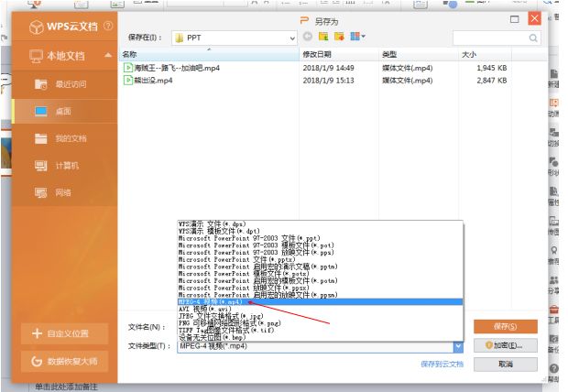568x392 pixels.
Task: Click the 加密(E)... encrypt button
Action: pyautogui.click(x=506, y=345)
